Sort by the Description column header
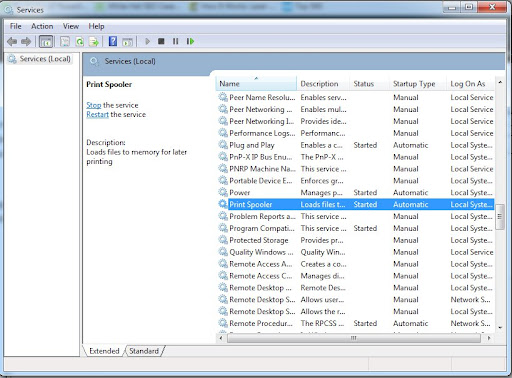The width and height of the screenshot is (512, 378). pyautogui.click(x=323, y=84)
